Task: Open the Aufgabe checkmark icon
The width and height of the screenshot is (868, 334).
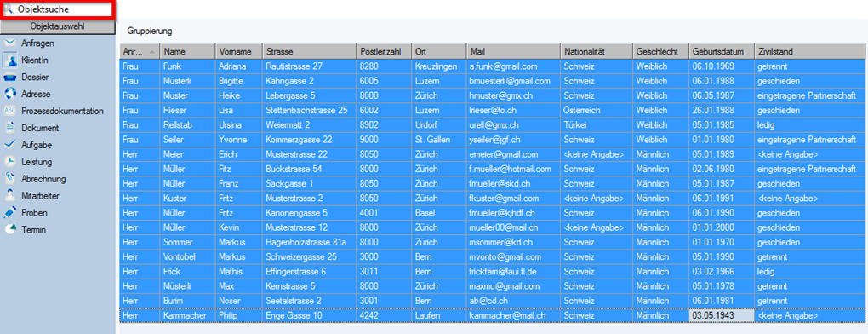Action: [9, 145]
